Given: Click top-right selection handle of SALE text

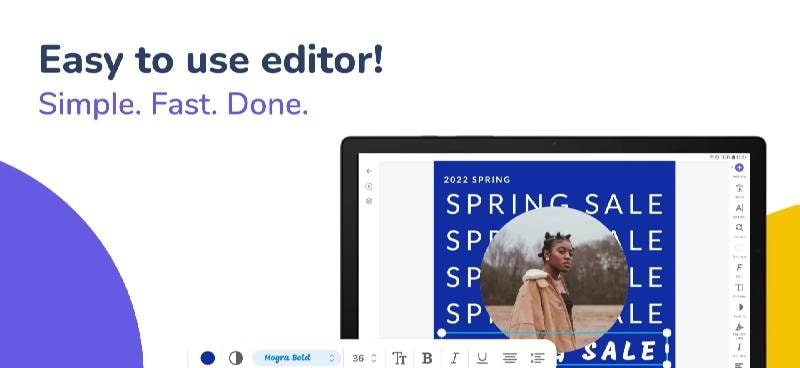Looking at the screenshot, I should 666,333.
